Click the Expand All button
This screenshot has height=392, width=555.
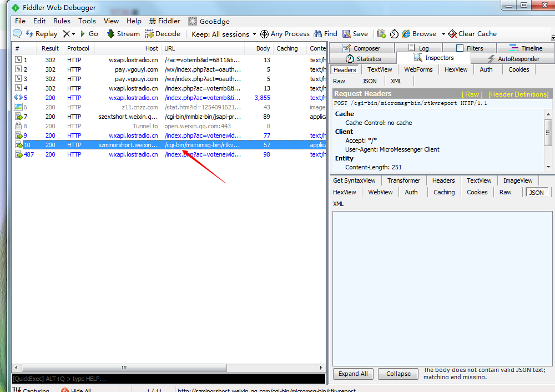[353, 374]
